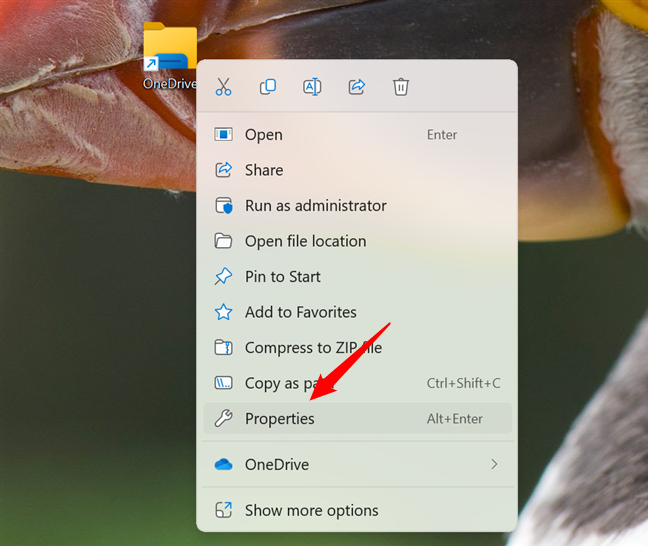Click the Delete trash can icon
Image resolution: width=648 pixels, height=546 pixels.
pyautogui.click(x=401, y=87)
